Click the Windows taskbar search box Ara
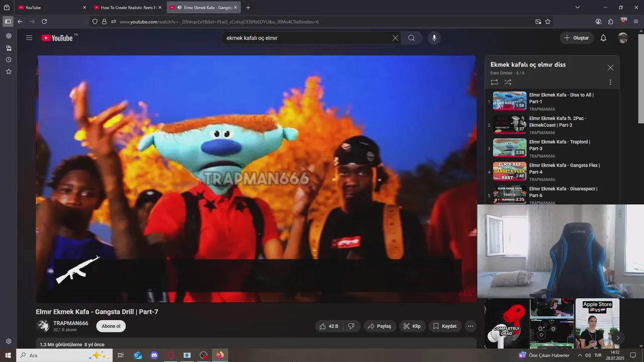Screen dimensions: 644x362 coord(64,355)
